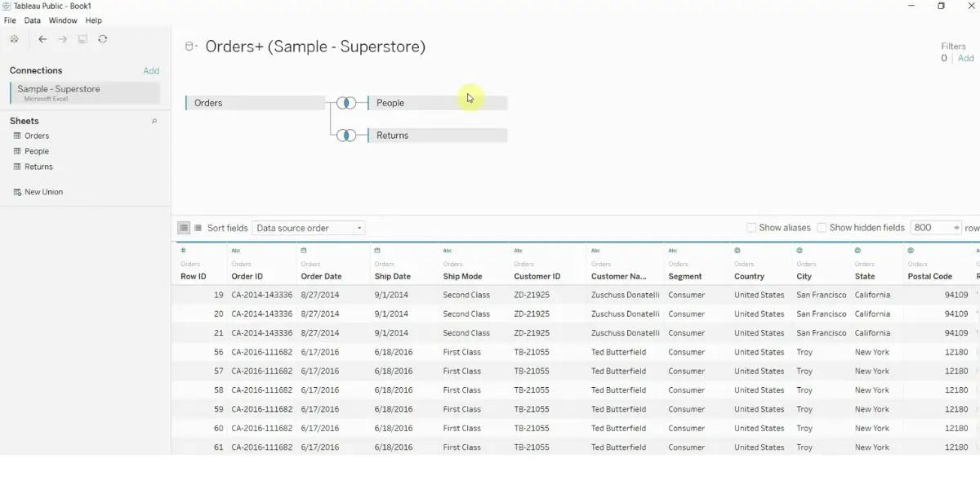Click the date type icon of Ship Date
This screenshot has height=490, width=980.
[377, 251]
